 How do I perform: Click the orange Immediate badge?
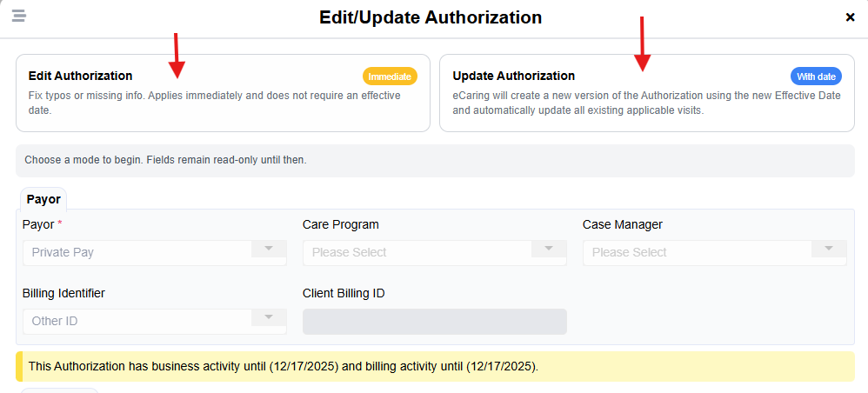[x=390, y=77]
